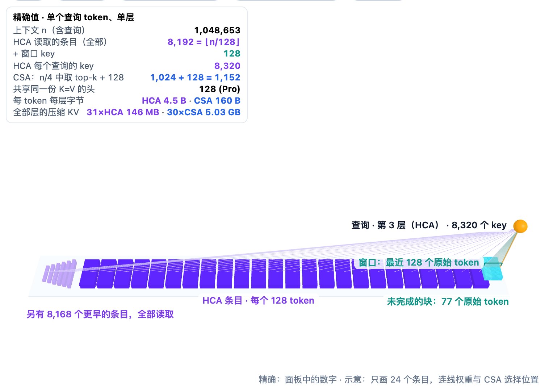
Task: Click the caption "未完成的块：77 个原始 token"
Action: (448, 301)
